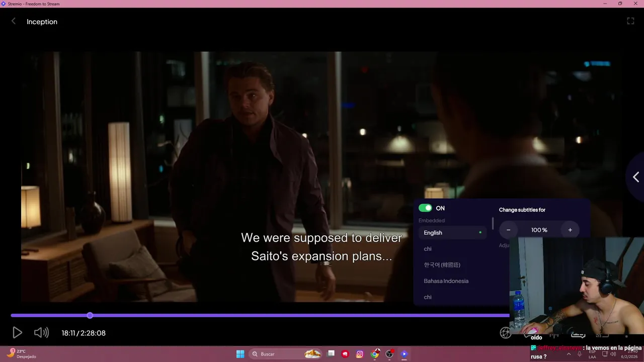
Task: Mute audio via the speaker icon
Action: tap(41, 332)
